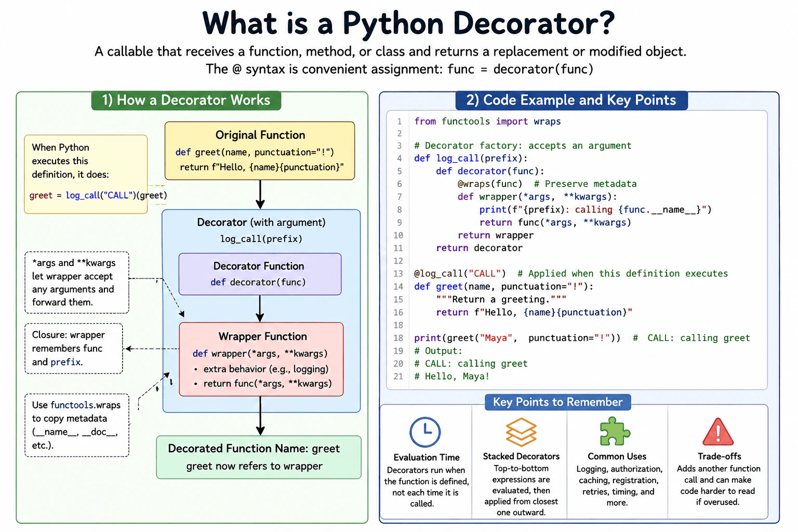The image size is (798, 532).
Task: Click the docstring "Return a greeting."
Action: [501, 300]
